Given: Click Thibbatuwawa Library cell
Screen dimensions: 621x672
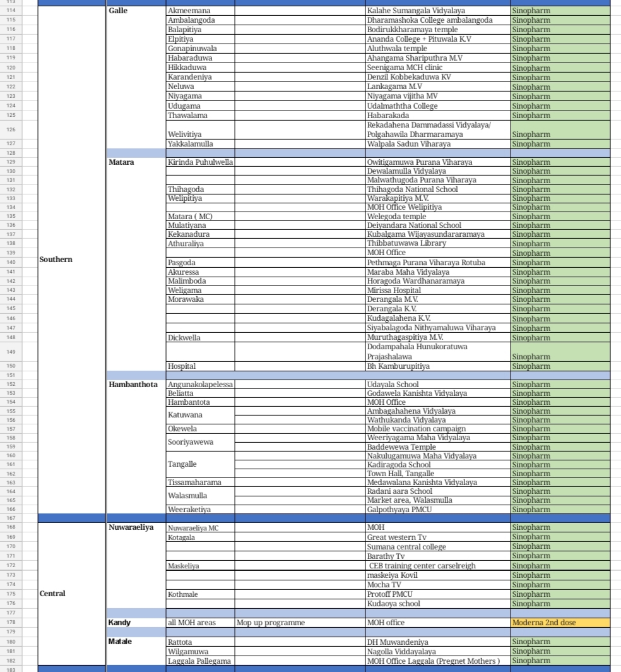Looking at the screenshot, I should (x=438, y=243).
